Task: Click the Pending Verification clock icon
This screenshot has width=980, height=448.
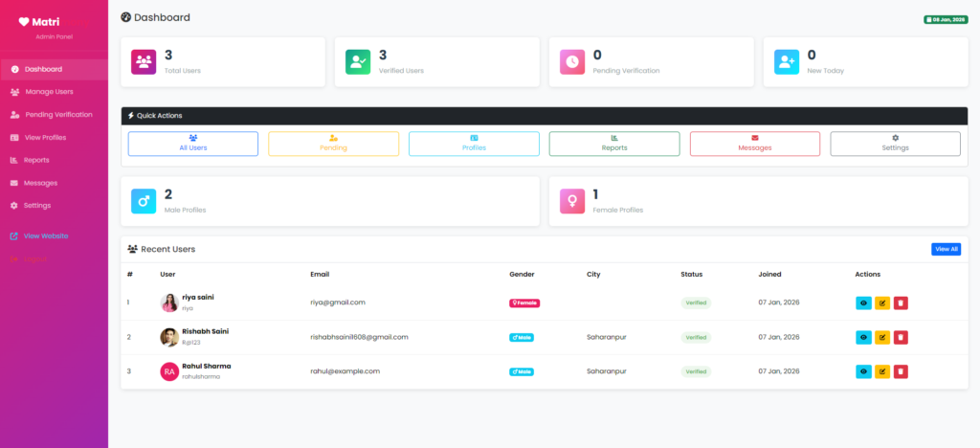Action: pyautogui.click(x=572, y=62)
